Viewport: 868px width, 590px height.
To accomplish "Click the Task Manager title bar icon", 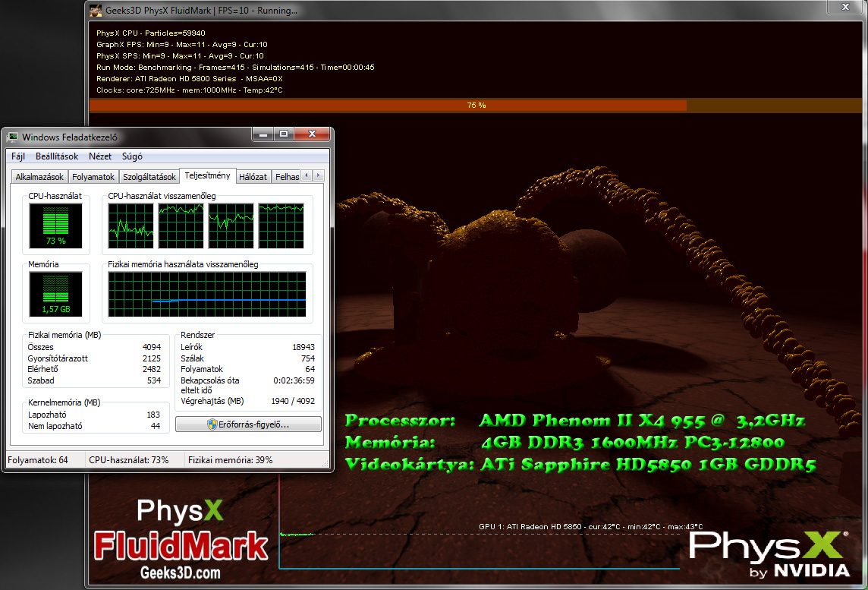I will coord(12,137).
